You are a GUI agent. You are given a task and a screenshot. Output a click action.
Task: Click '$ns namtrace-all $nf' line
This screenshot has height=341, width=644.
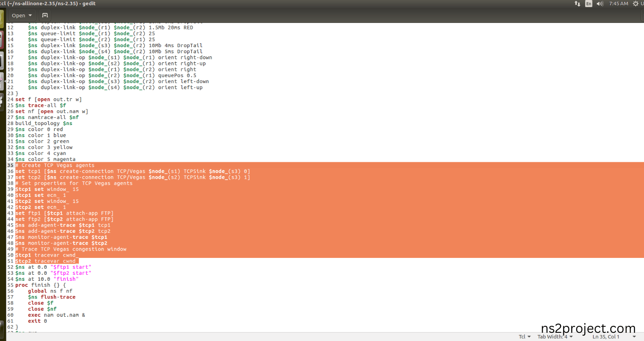pyautogui.click(x=47, y=117)
